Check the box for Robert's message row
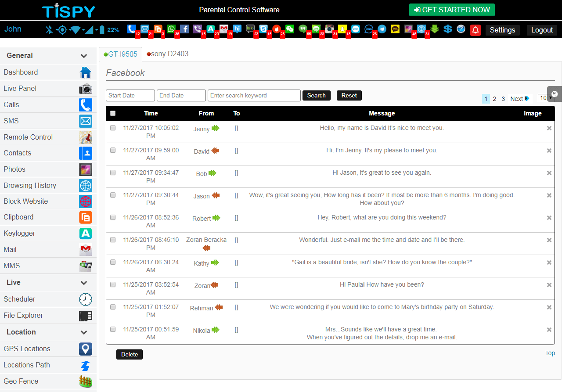The height and width of the screenshot is (392, 562). (113, 217)
